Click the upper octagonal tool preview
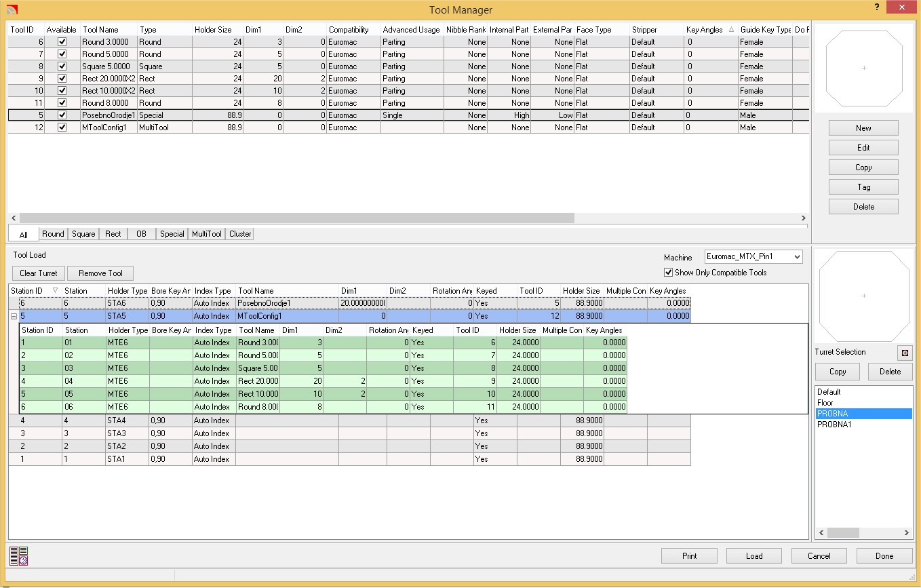This screenshot has width=921, height=588. point(863,68)
